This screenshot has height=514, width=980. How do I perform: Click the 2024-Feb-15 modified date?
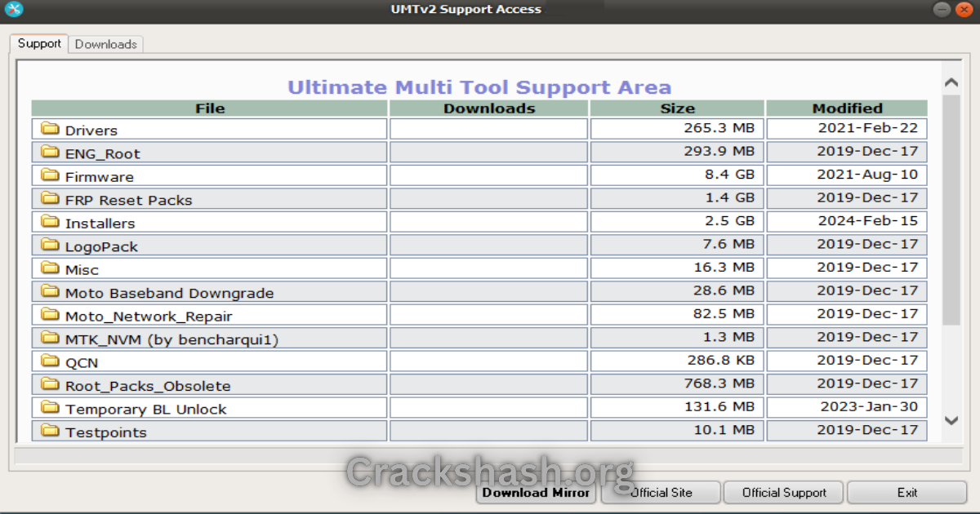(867, 221)
